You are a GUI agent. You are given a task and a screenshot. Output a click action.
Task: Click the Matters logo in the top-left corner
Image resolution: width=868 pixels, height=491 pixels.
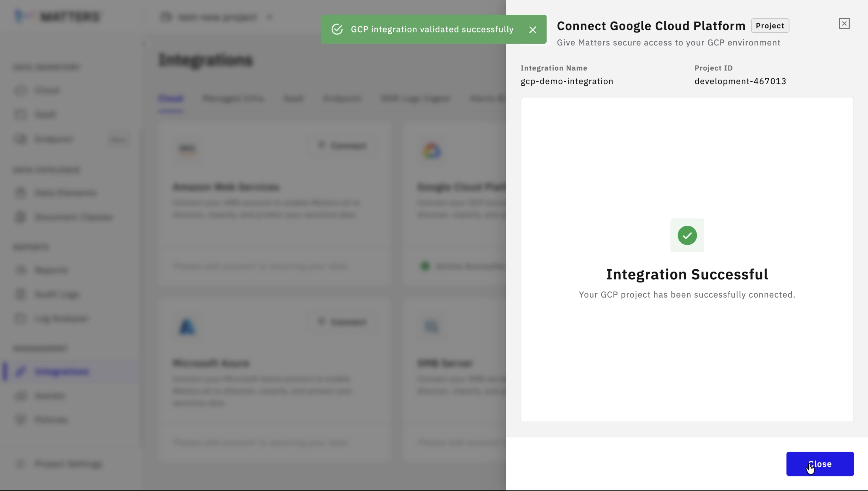coord(57,16)
